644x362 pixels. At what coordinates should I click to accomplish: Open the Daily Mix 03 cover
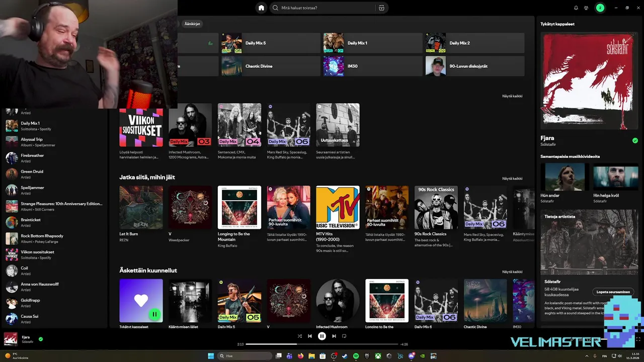[x=190, y=125]
